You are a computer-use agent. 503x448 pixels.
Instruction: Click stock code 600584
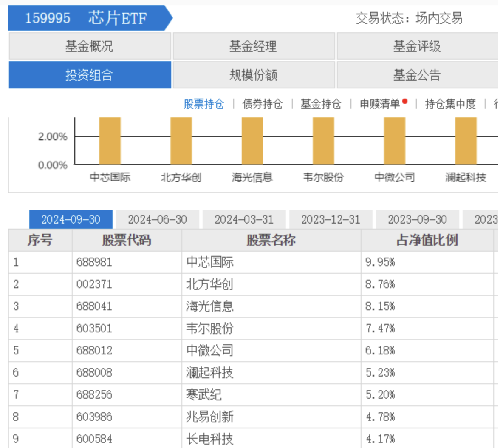coord(94,439)
